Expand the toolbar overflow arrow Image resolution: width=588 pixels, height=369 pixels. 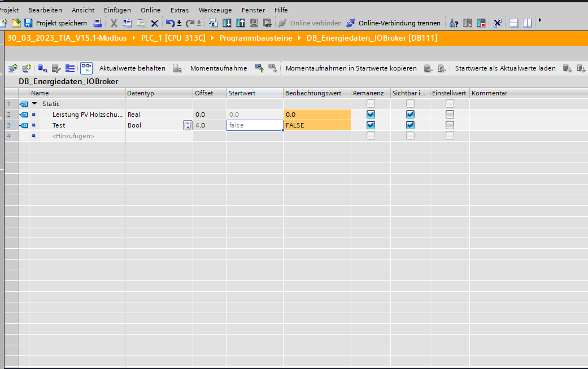(540, 21)
